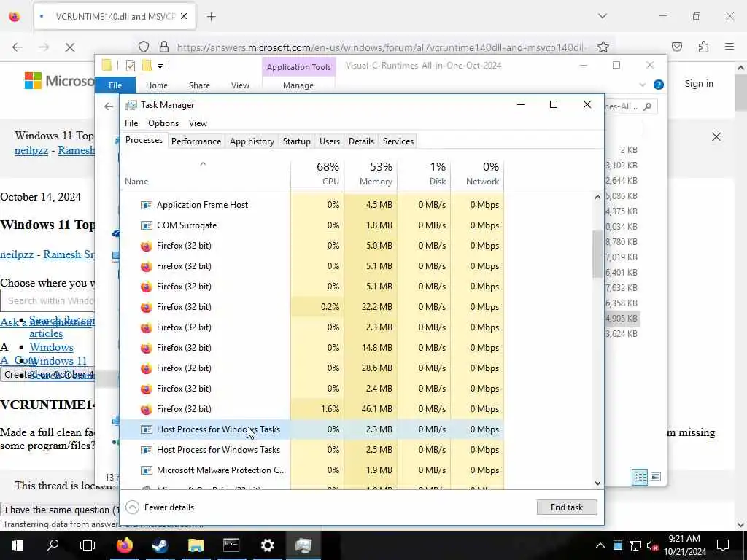Open taskbar search magnifier
Image resolution: width=747 pixels, height=560 pixels.
tap(53, 545)
